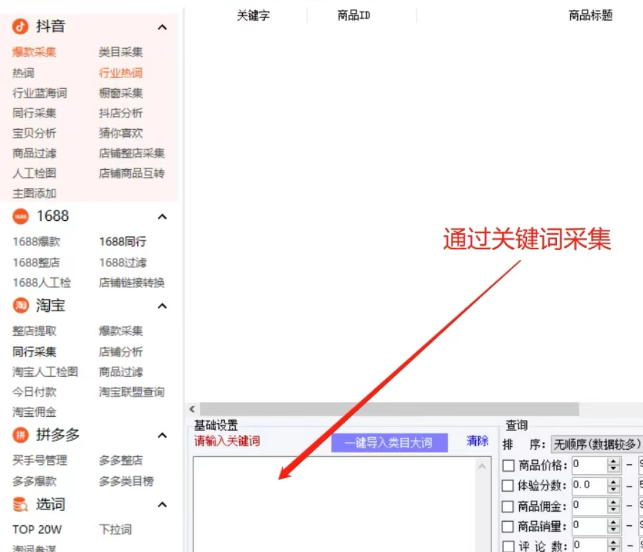Open 爆款采集 under 抖音
The width and height of the screenshot is (643, 552).
tap(34, 52)
